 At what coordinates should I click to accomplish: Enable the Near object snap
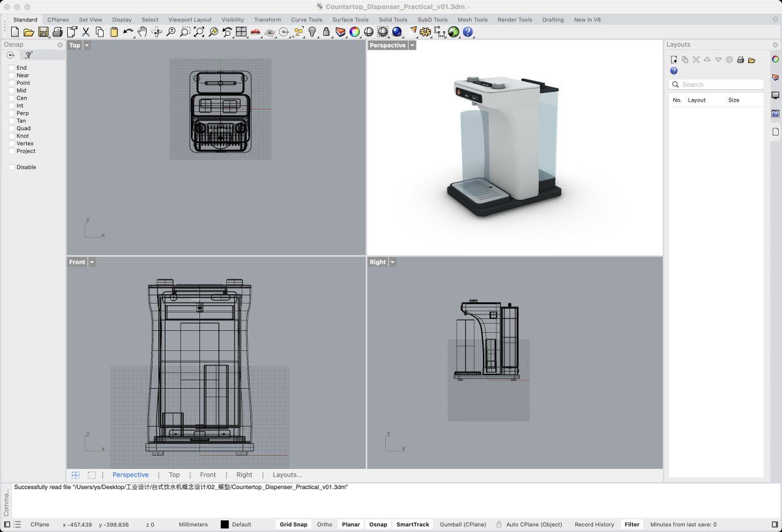pos(12,76)
